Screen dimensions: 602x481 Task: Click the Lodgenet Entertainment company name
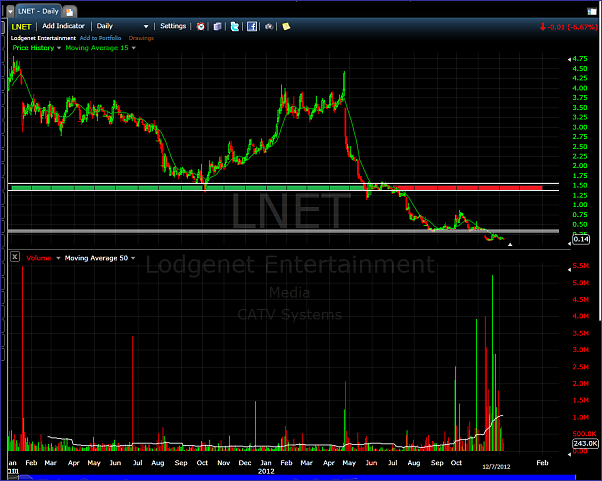[43, 38]
